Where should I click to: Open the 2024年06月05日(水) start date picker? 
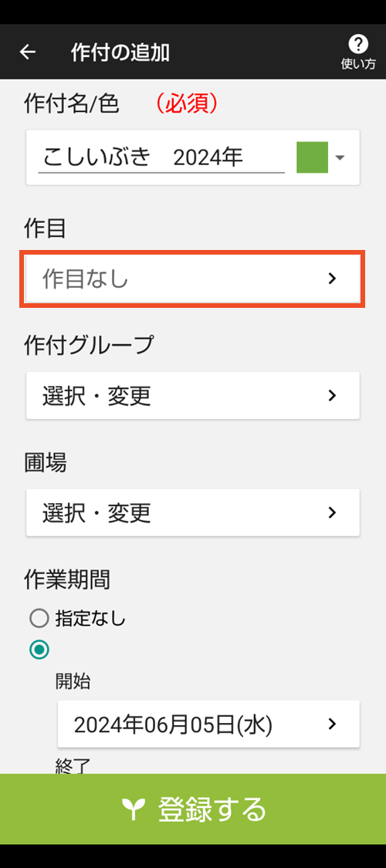(208, 724)
